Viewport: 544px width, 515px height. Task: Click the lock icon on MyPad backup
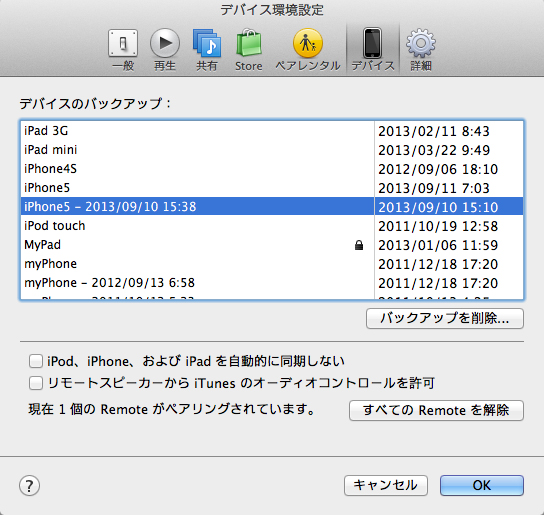[359, 245]
